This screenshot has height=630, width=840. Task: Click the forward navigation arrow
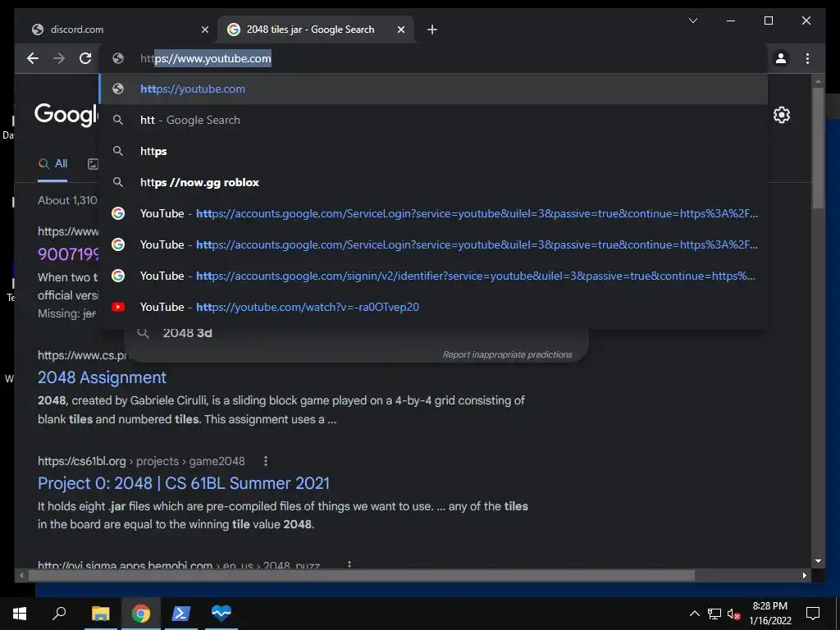59,58
